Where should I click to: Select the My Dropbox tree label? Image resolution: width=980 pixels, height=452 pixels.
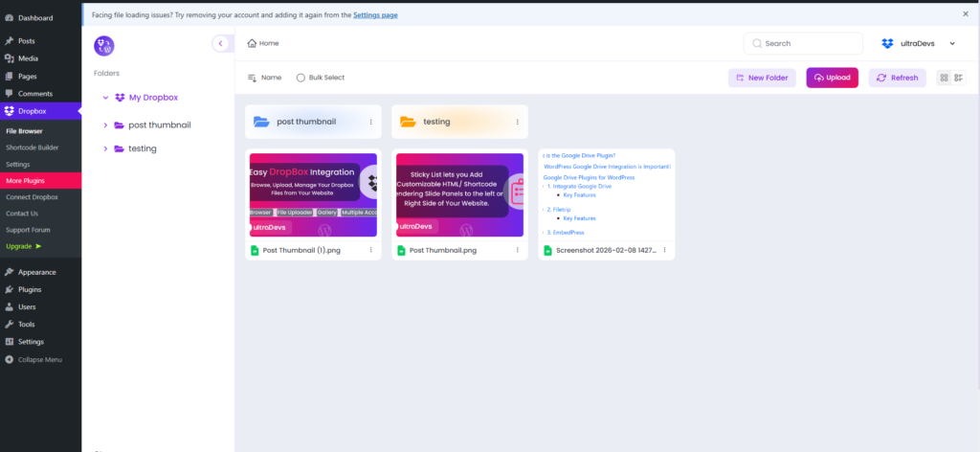pos(153,98)
